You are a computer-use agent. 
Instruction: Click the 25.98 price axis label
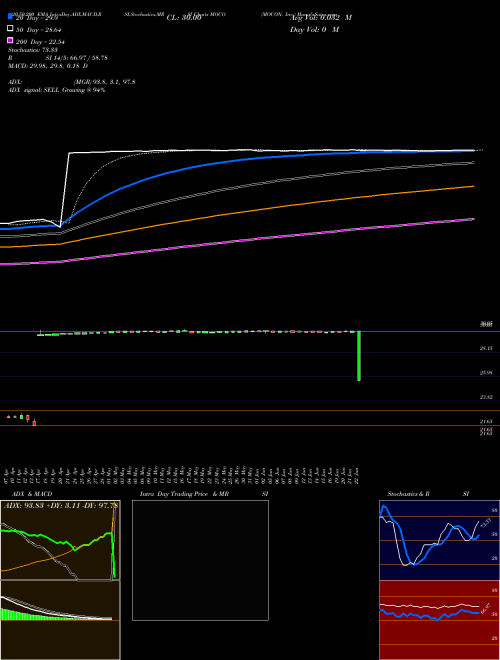[x=486, y=373]
